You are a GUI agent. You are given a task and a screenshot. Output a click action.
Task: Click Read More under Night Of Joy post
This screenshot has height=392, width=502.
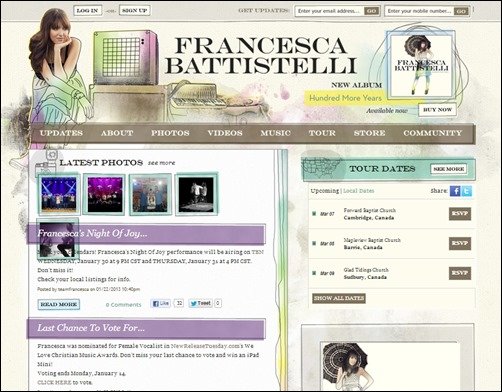tap(59, 304)
